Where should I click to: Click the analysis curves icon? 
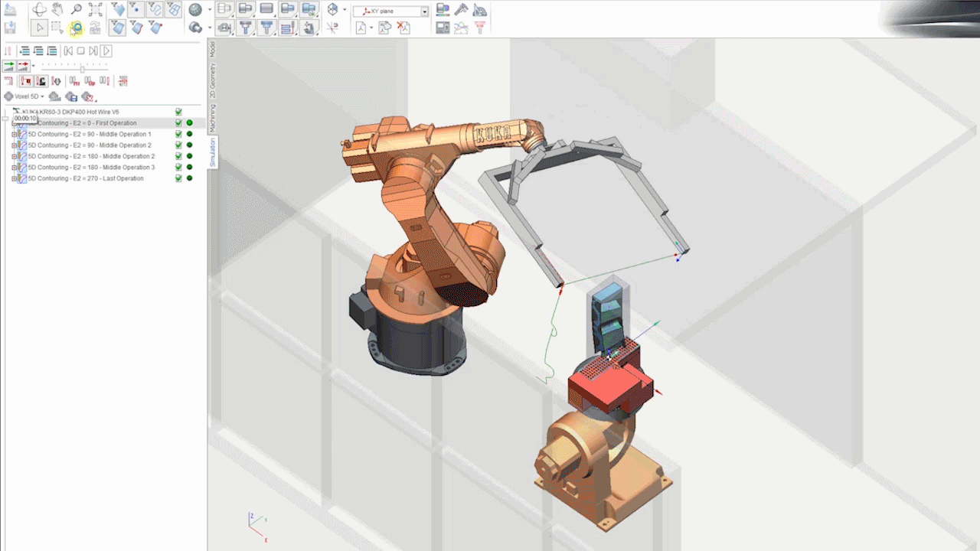[461, 28]
